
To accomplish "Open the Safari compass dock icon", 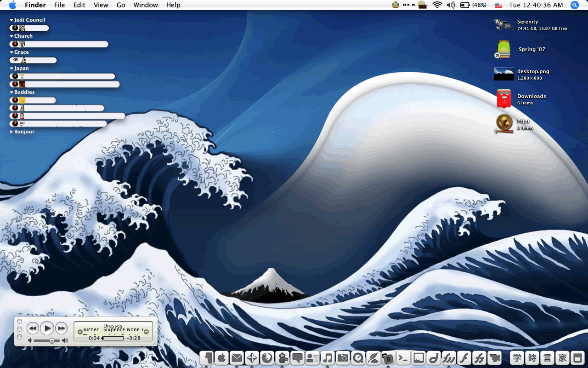I will (x=252, y=357).
